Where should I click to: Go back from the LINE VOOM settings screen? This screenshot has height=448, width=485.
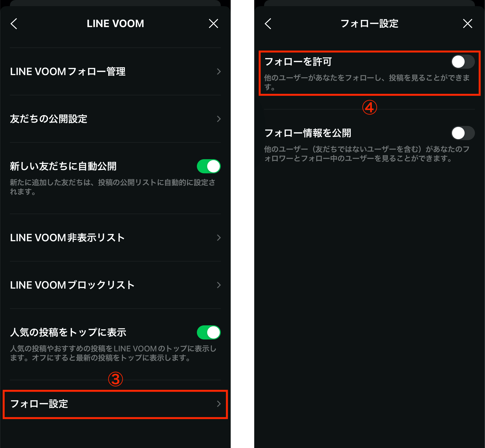(x=14, y=24)
